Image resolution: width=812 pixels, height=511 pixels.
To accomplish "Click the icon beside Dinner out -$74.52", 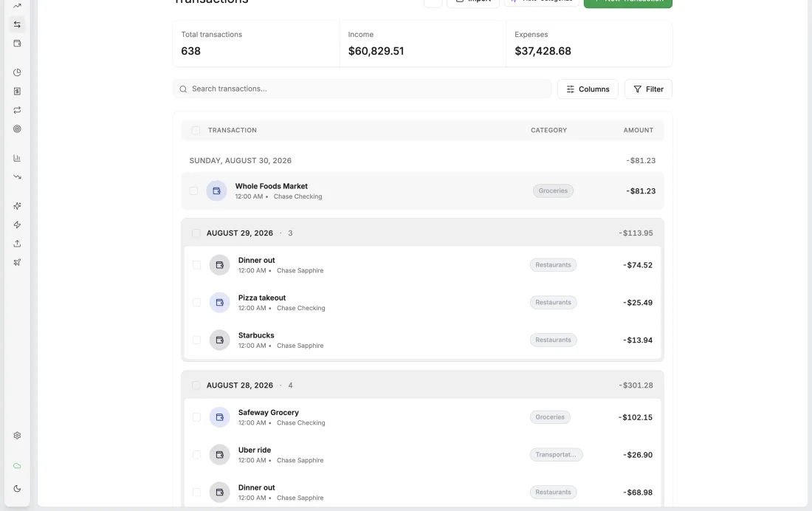I will (x=219, y=265).
